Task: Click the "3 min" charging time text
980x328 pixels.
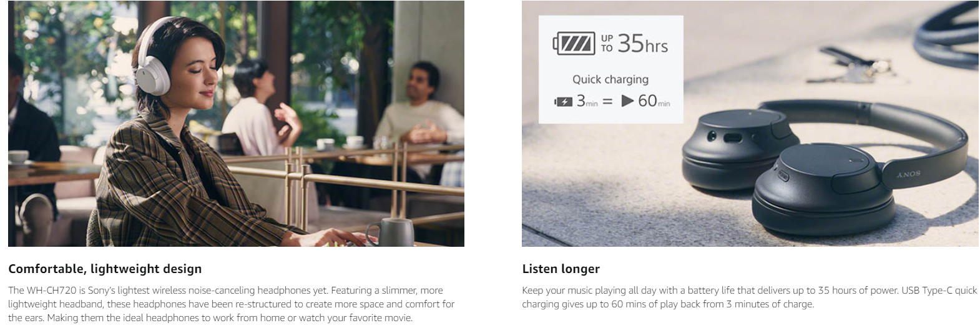Action: [x=587, y=101]
